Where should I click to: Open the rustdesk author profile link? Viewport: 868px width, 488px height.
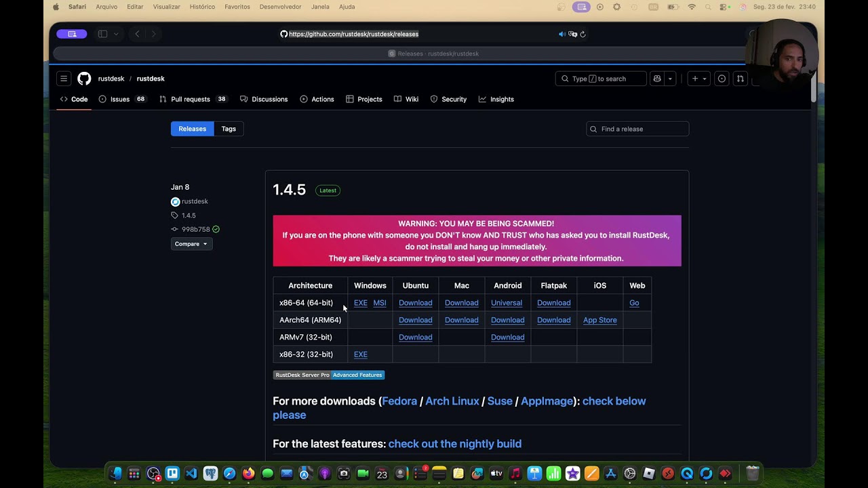[195, 201]
